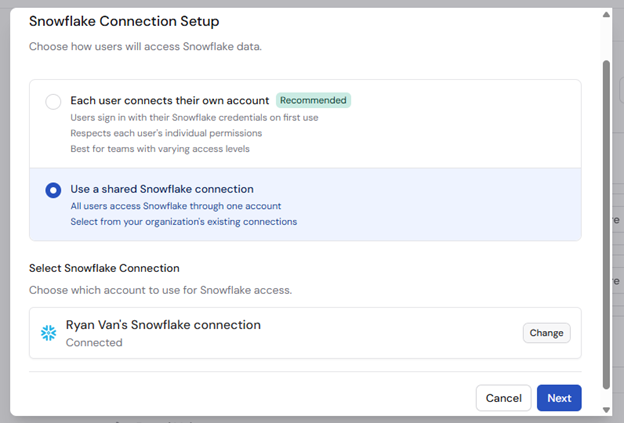This screenshot has height=423, width=624.
Task: Click 'Ryan Van's Snowflake connection' name
Action: [x=163, y=325]
